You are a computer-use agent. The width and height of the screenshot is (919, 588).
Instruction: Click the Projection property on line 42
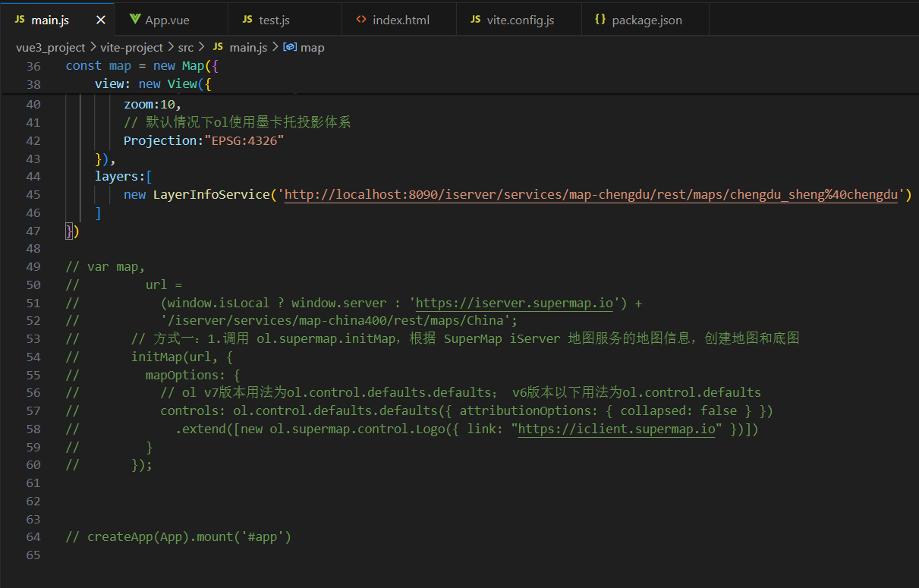pos(160,141)
